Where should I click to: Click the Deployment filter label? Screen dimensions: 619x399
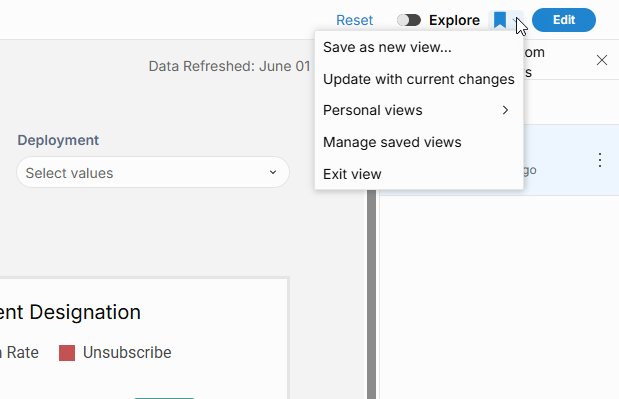[x=58, y=140]
